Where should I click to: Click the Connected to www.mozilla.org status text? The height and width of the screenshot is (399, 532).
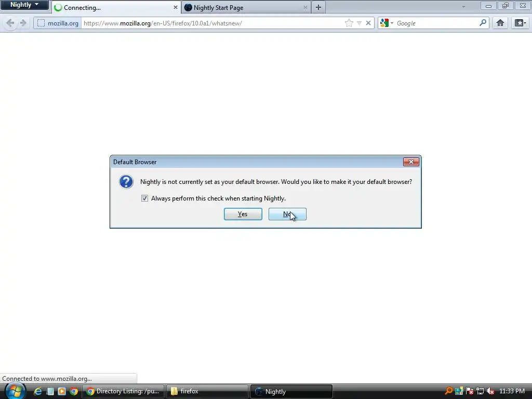(x=47, y=379)
